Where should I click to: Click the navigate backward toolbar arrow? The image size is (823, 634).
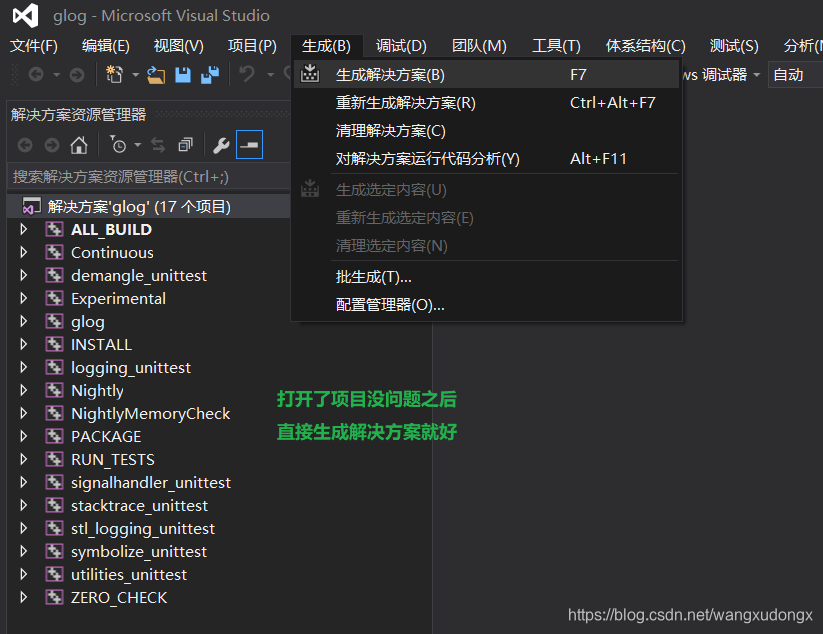[x=36, y=75]
